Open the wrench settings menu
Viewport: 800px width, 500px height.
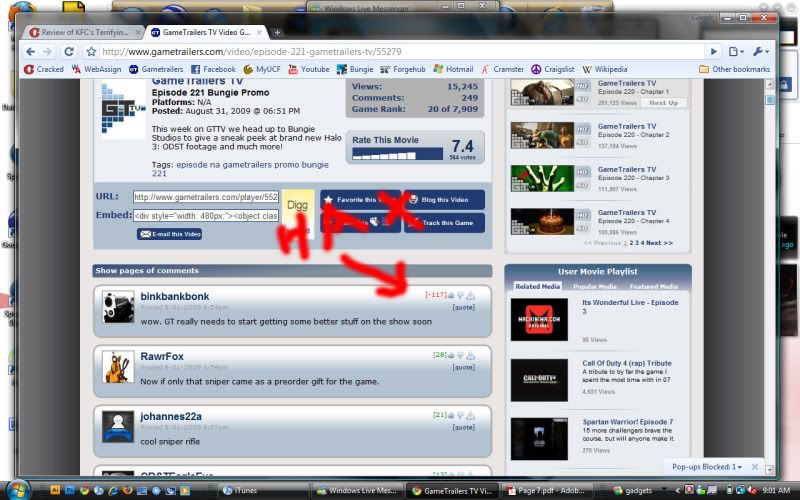click(x=760, y=51)
